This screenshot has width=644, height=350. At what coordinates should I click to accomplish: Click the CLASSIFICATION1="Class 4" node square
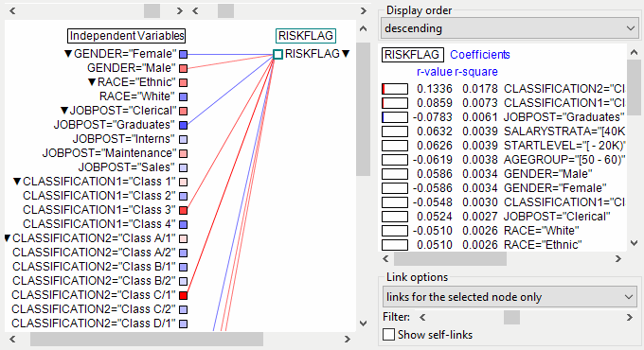[x=184, y=224]
